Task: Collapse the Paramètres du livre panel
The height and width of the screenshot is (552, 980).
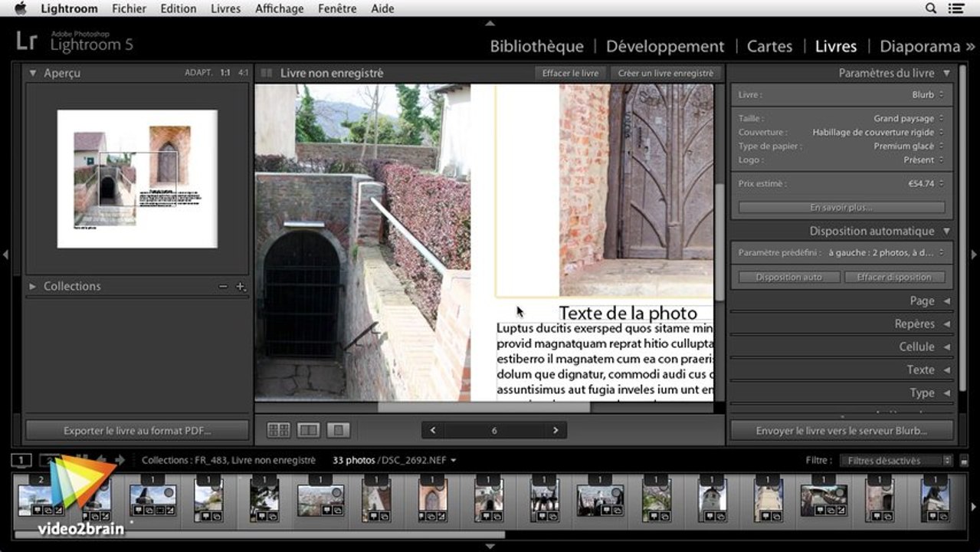Action: 946,73
